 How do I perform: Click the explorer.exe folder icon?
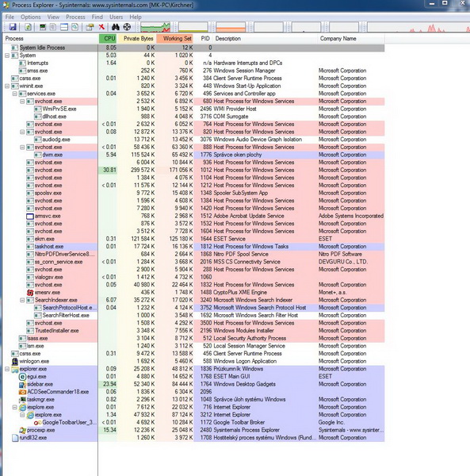click(x=15, y=369)
